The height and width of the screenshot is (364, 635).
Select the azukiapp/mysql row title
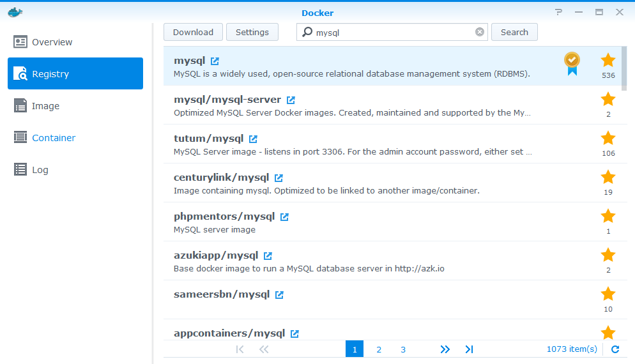point(216,255)
